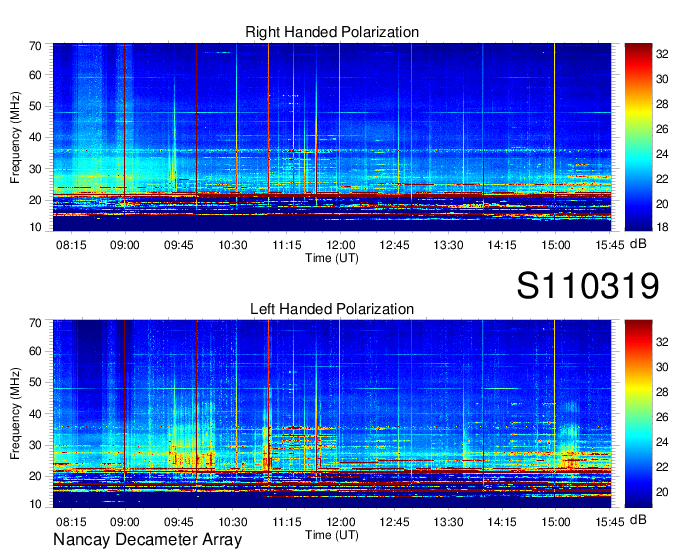Click inside the Left Handed Polarization spectrogram

[332, 414]
